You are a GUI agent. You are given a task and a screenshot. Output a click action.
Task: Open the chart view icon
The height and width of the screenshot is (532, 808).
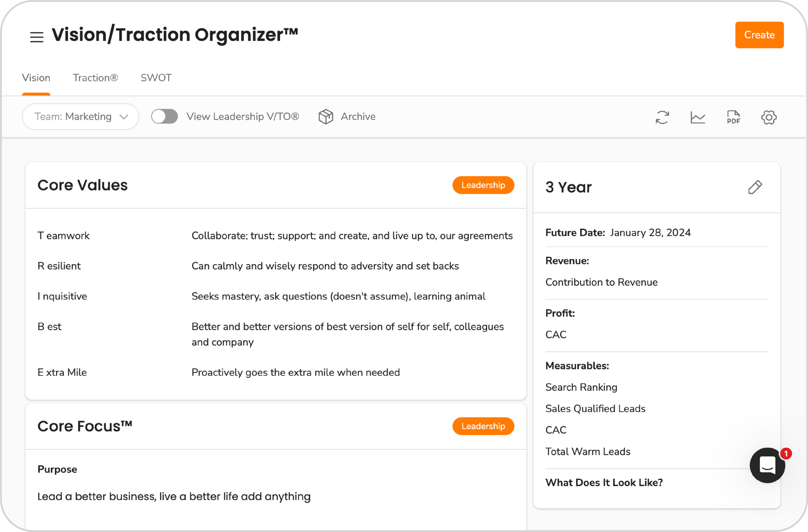pyautogui.click(x=698, y=117)
